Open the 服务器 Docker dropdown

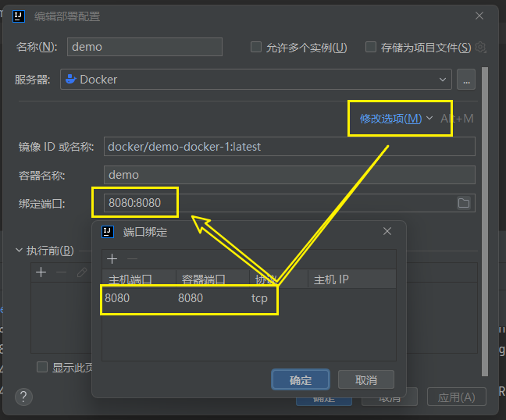[x=444, y=79]
